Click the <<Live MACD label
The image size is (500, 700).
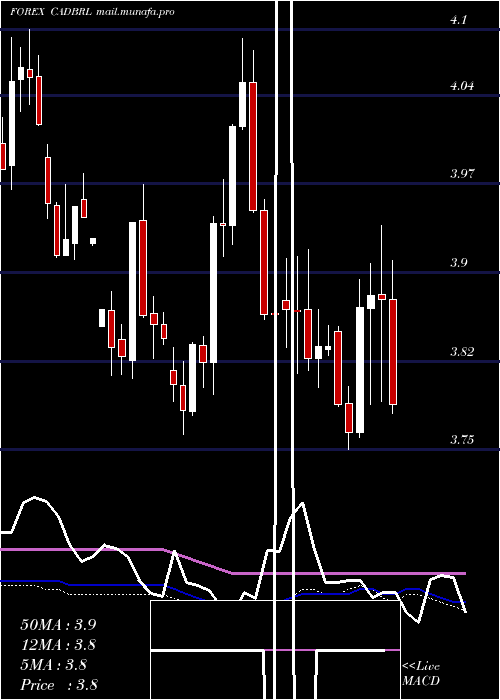point(421,673)
